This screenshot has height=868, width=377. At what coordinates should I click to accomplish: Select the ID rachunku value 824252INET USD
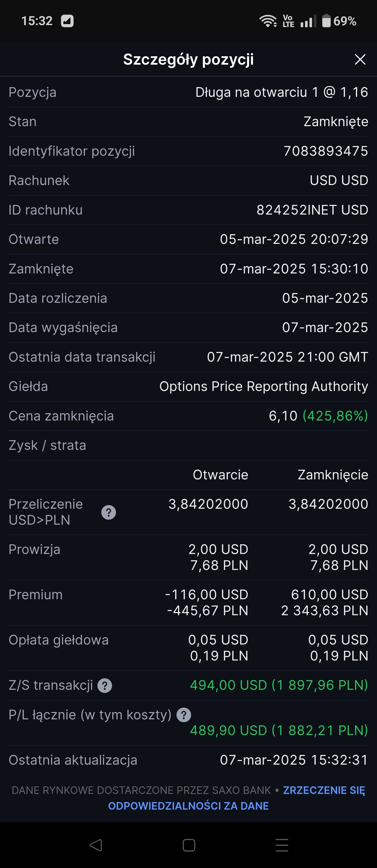tap(312, 210)
